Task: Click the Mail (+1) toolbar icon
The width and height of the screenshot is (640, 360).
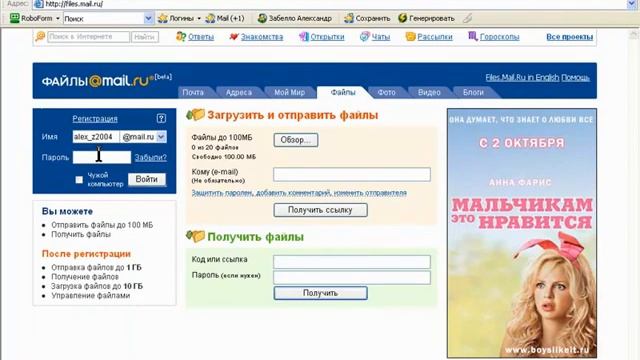Action: click(210, 18)
